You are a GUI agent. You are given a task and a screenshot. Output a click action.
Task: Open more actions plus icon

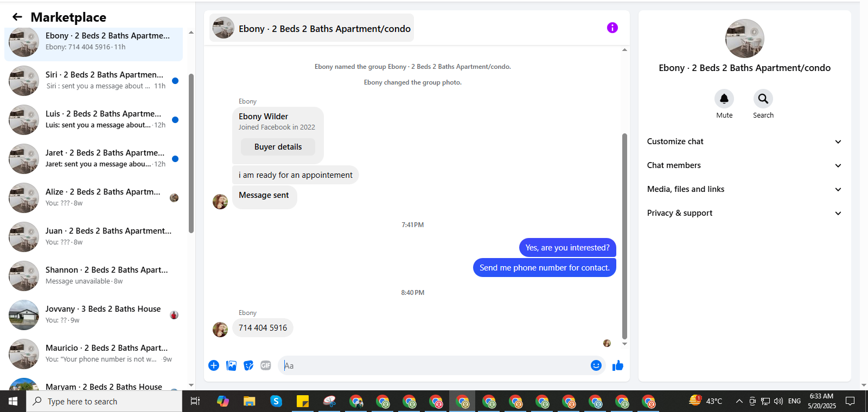pos(214,365)
